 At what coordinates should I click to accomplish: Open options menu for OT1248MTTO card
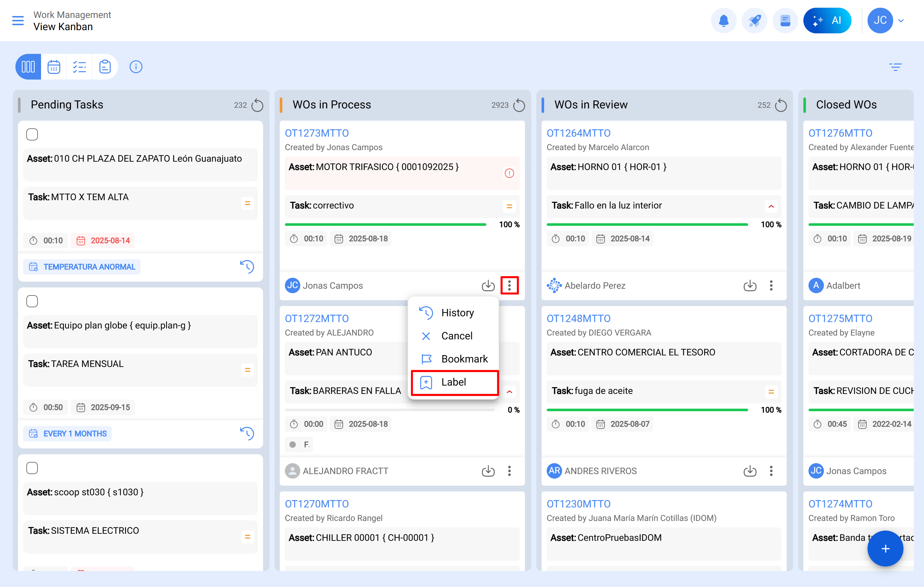click(x=771, y=471)
